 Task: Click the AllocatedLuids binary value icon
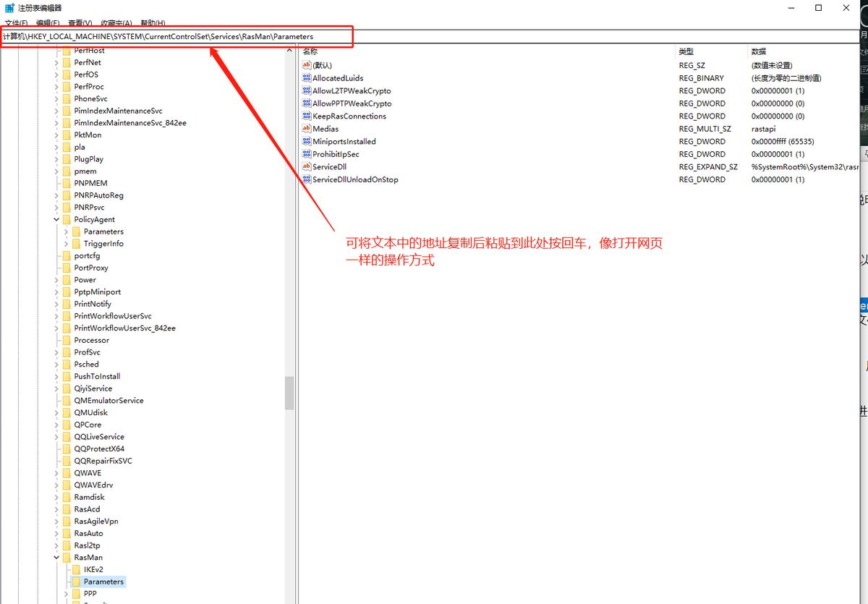point(307,78)
